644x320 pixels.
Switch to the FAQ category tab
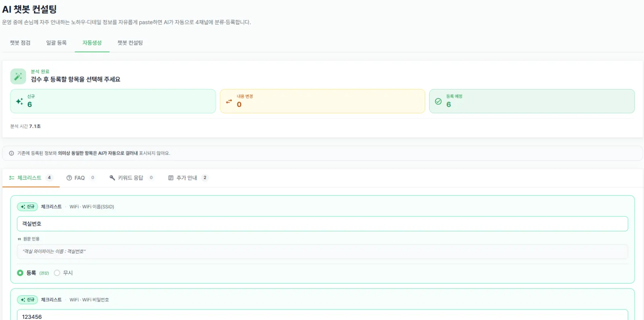pyautogui.click(x=80, y=178)
